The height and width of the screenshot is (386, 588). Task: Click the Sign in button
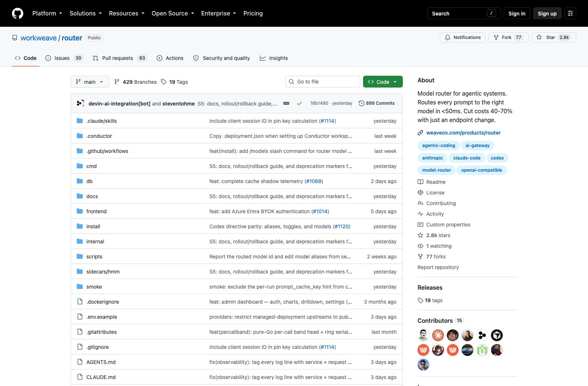point(517,13)
